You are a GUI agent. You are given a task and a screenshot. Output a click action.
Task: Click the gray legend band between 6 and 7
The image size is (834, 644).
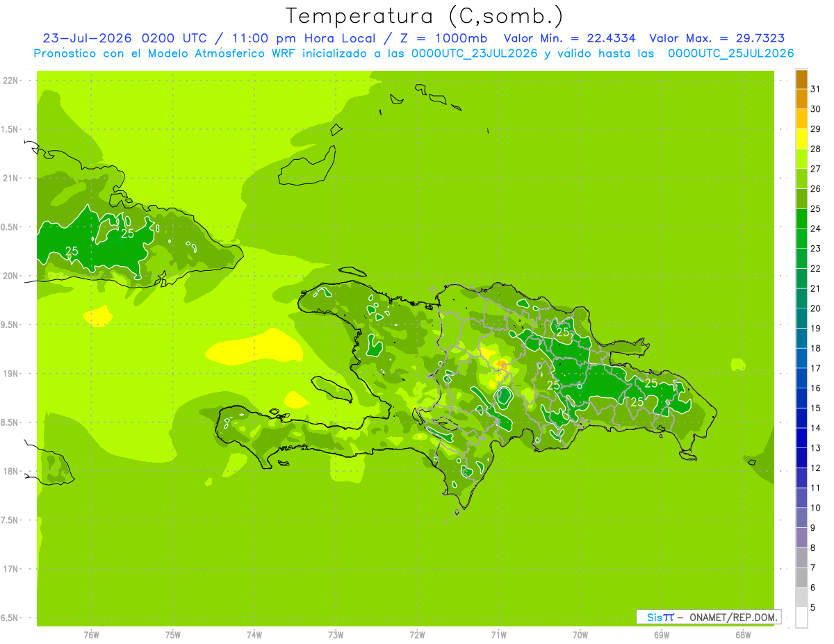pos(801,577)
